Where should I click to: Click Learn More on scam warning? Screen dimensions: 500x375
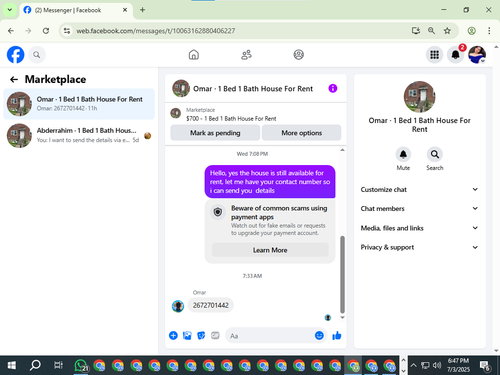click(x=270, y=250)
